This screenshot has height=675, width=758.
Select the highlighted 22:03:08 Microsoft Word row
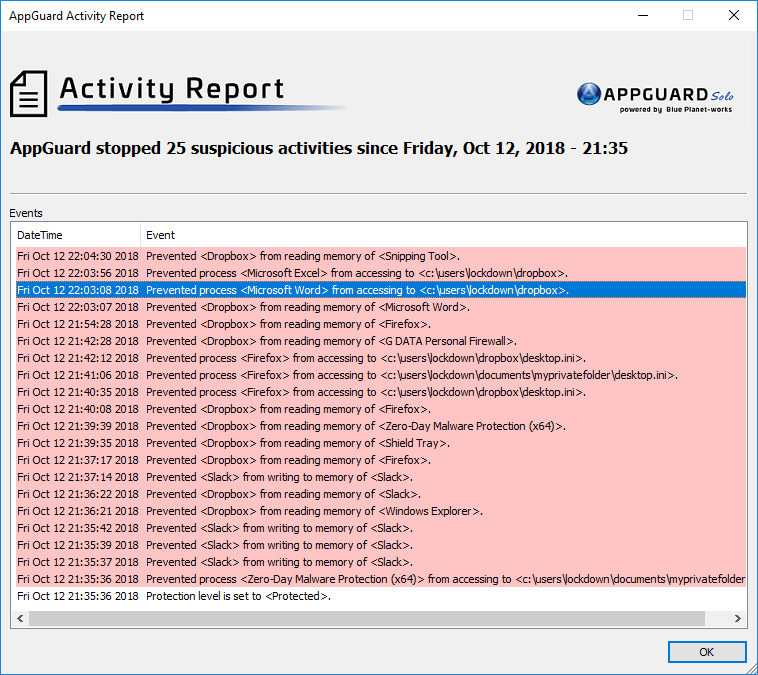[x=381, y=290]
